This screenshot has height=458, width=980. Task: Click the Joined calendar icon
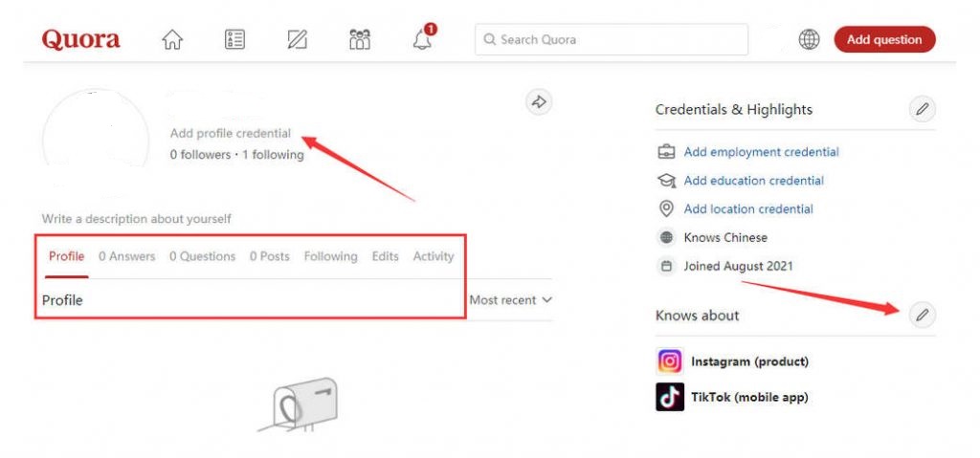pos(667,266)
